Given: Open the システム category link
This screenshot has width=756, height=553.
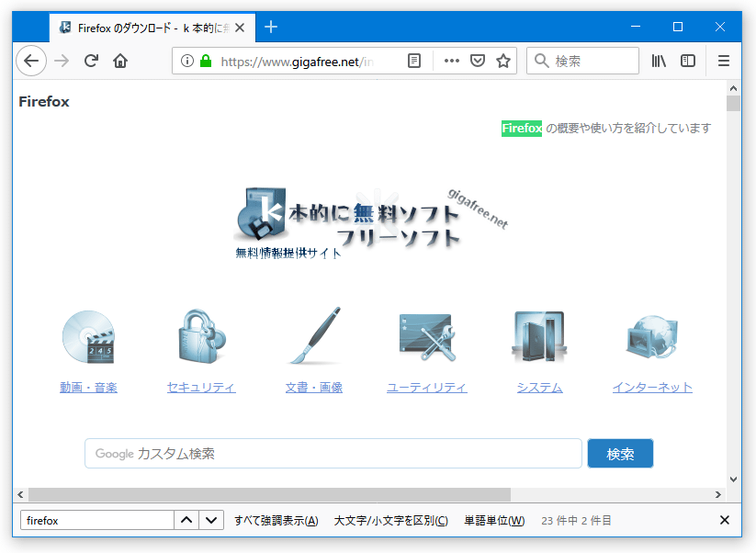Looking at the screenshot, I should click(x=540, y=387).
